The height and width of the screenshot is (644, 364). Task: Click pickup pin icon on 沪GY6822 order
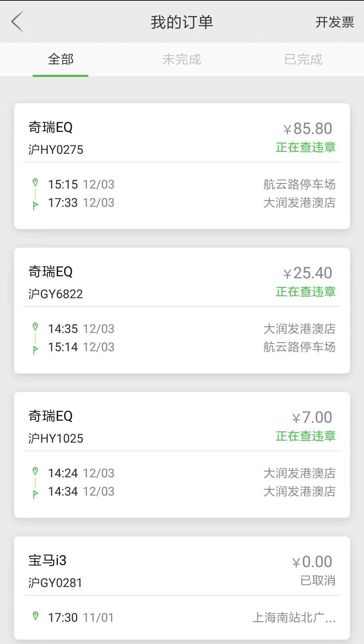tap(35, 327)
